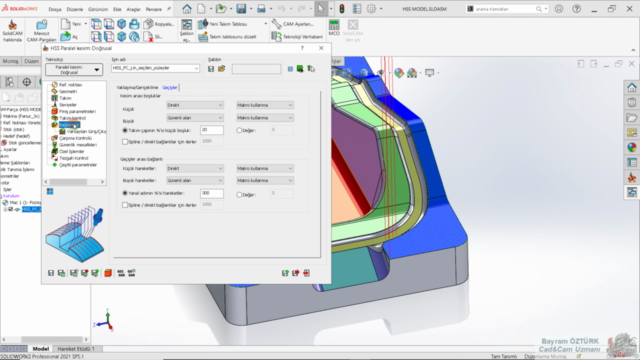Open the Teknoloji Paralel kesim dropdown
Viewport: 640px width, 360px height.
click(74, 69)
